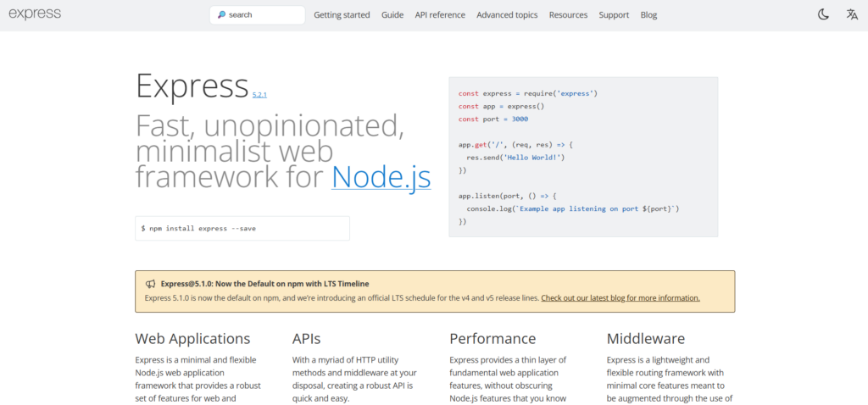The image size is (868, 405).
Task: Click the 5.2.1 version link
Action: coord(259,95)
